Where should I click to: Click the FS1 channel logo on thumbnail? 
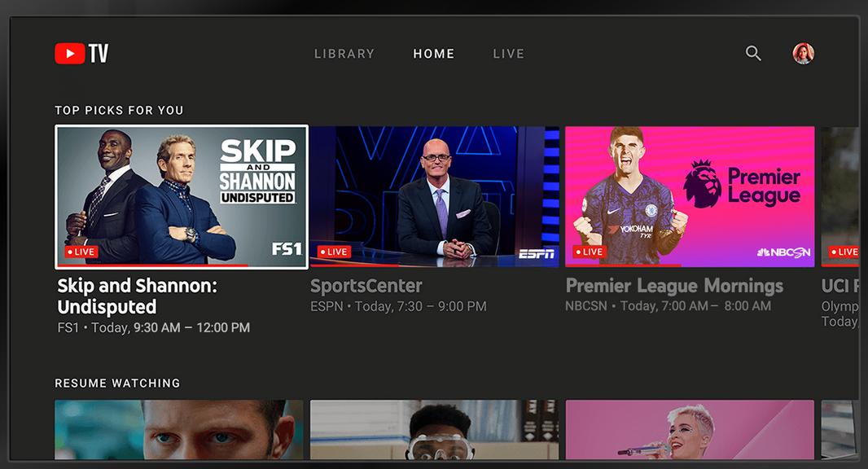click(x=287, y=249)
